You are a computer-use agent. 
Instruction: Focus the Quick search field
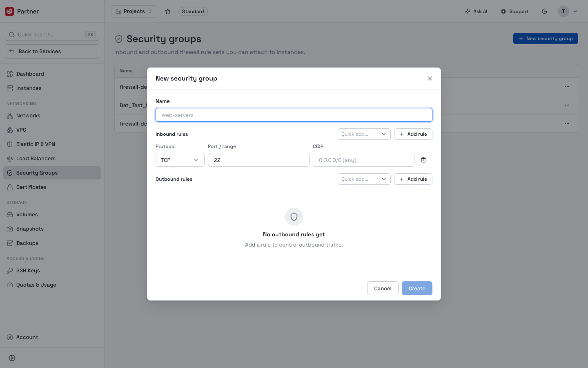[x=52, y=34]
